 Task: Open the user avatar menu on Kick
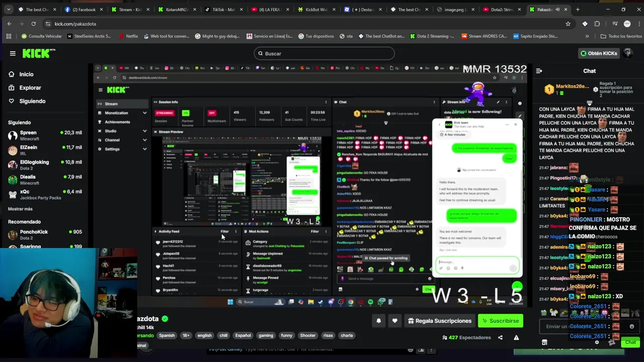click(x=627, y=53)
